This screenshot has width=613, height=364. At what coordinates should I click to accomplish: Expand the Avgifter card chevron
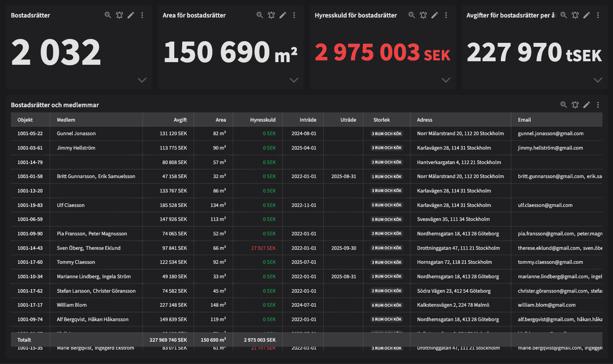tap(598, 80)
